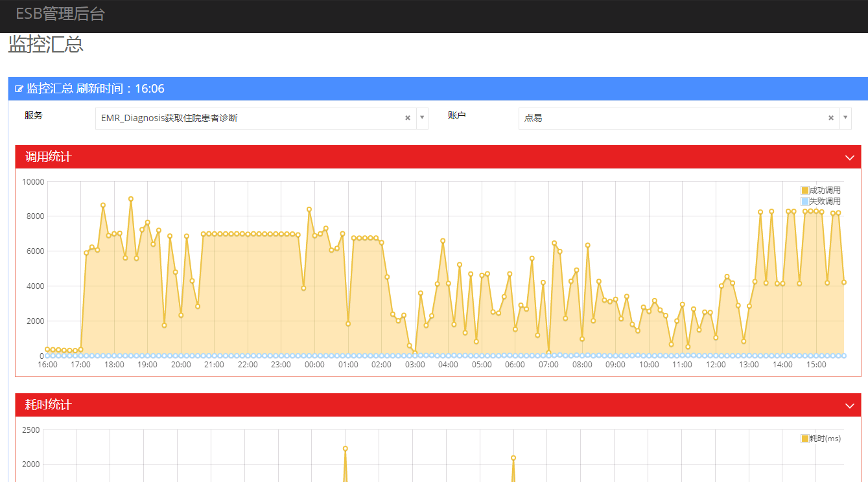Screen dimensions: 868x482
Task: Collapse the 耗时统计 panel with its chevron
Action: 850,406
